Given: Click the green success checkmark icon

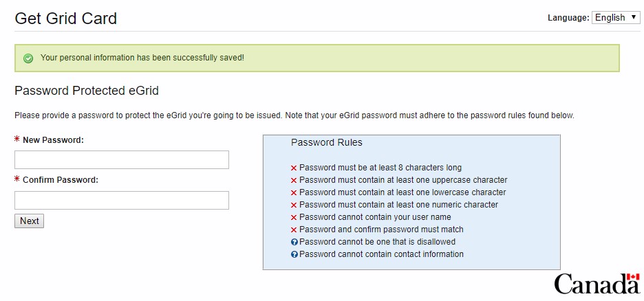Looking at the screenshot, I should point(28,58).
